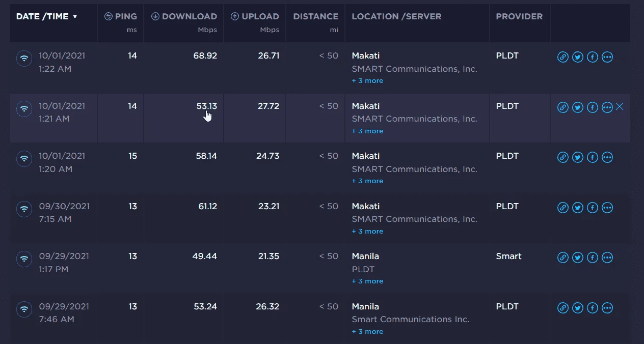This screenshot has height=344, width=644.
Task: Select download value 53.24
Action: coord(205,306)
